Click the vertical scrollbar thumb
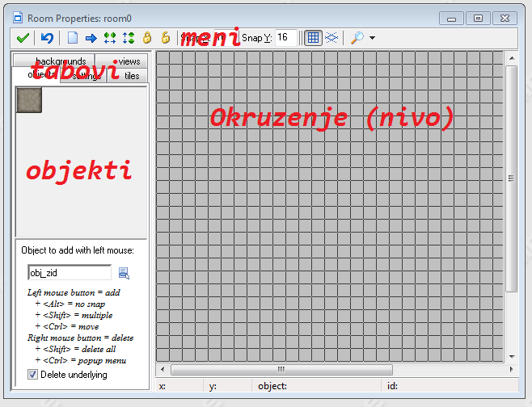 pyautogui.click(x=511, y=178)
